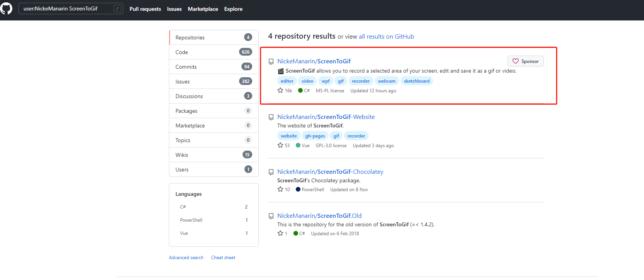
Task: Select the webcam topic tag
Action: tap(387, 81)
